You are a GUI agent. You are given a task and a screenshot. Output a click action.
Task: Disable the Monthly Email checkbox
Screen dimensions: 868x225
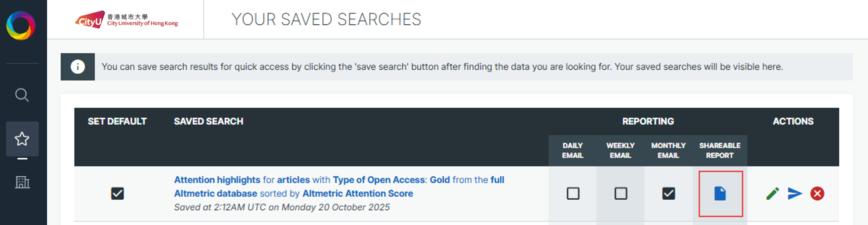[x=669, y=194]
